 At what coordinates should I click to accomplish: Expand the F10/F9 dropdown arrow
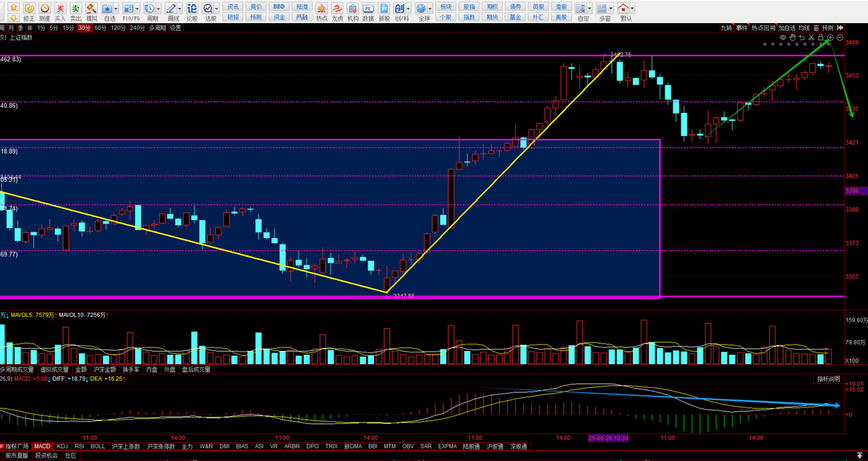(137, 8)
